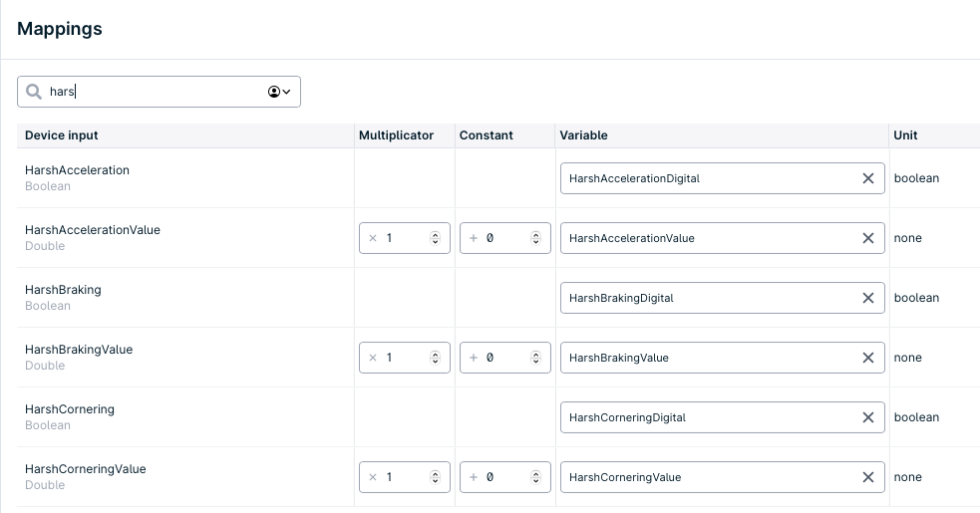
Task: Open the search filter user dropdown
Action: click(279, 92)
